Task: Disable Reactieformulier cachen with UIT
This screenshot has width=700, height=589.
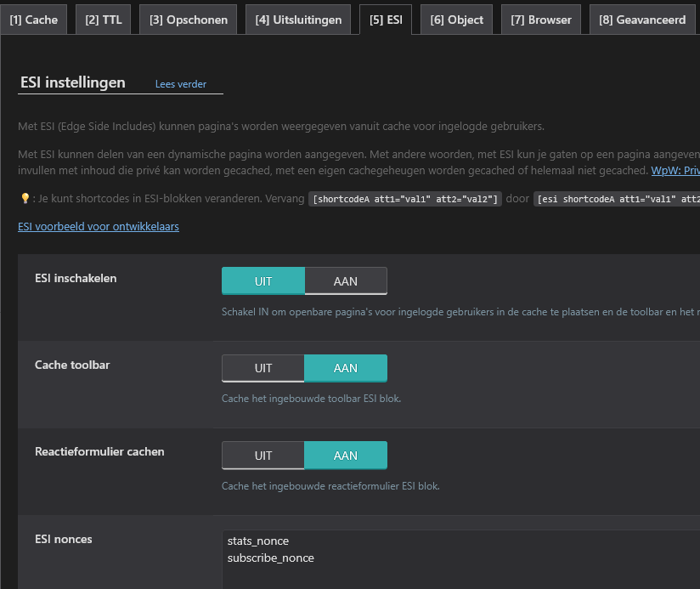Action: click(263, 456)
